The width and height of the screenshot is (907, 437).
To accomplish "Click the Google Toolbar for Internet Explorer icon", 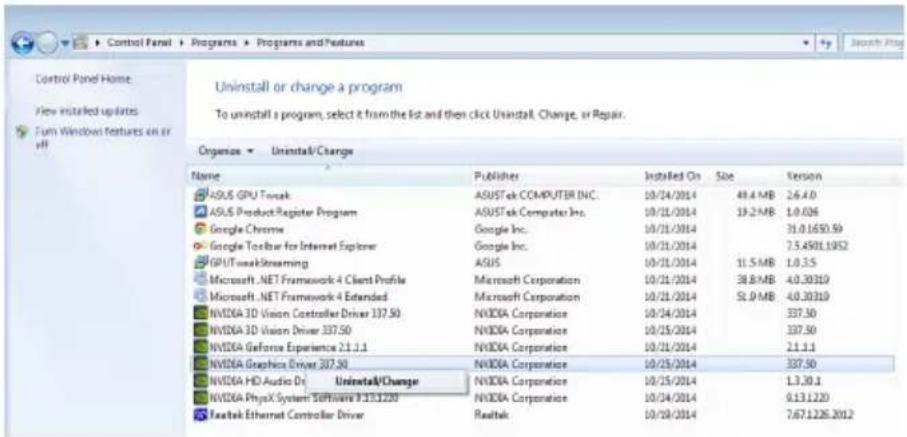I will point(200,246).
